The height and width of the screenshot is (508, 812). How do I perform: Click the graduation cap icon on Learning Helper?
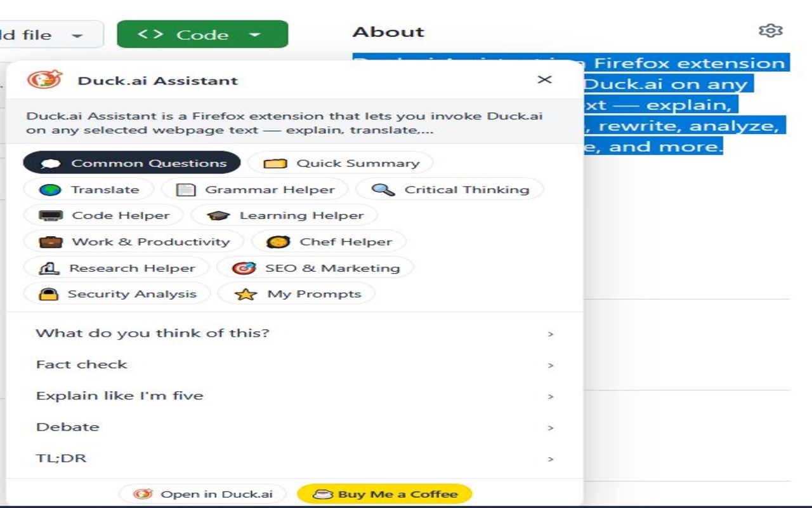click(x=218, y=216)
